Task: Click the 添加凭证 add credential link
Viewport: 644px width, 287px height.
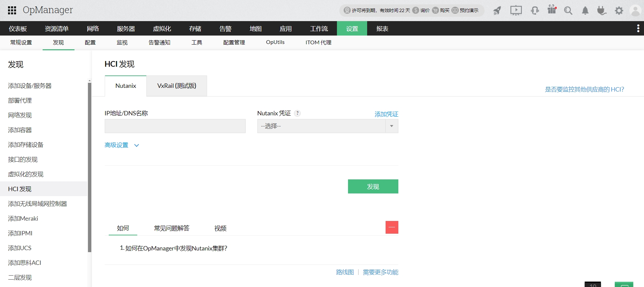Action: click(386, 114)
